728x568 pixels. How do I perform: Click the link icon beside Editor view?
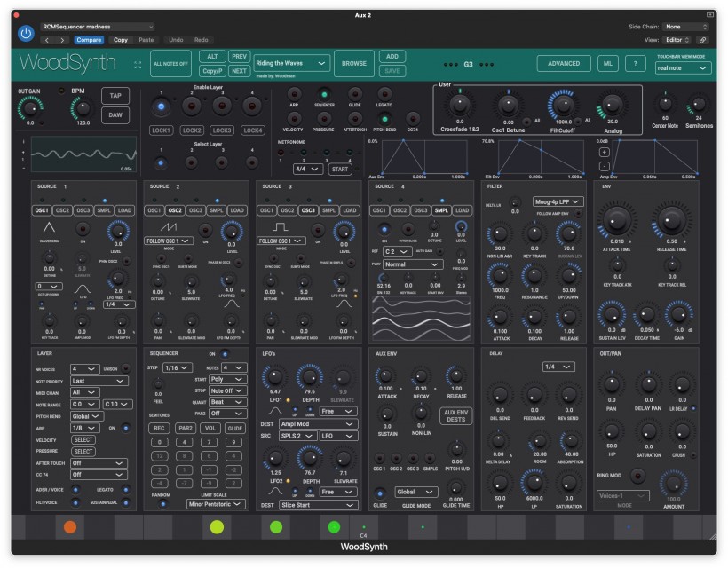[x=703, y=40]
